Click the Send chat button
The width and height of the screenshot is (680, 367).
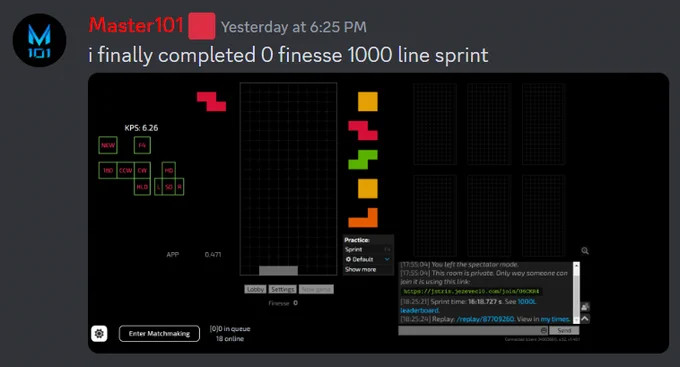(x=564, y=331)
